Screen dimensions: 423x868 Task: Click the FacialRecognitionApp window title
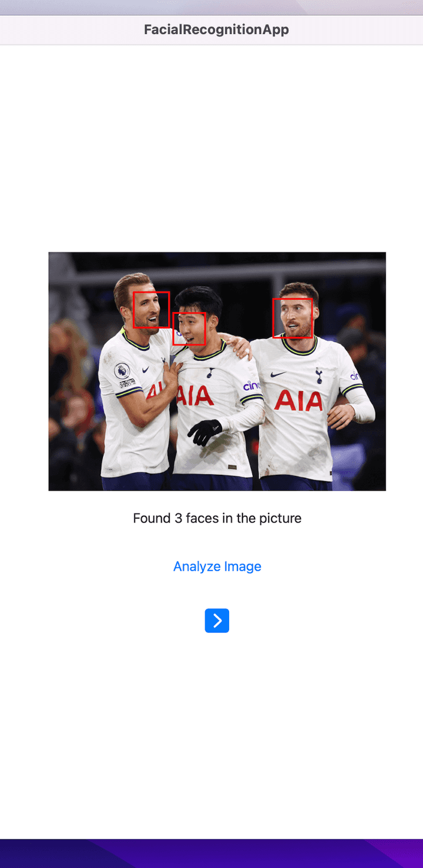coord(216,29)
